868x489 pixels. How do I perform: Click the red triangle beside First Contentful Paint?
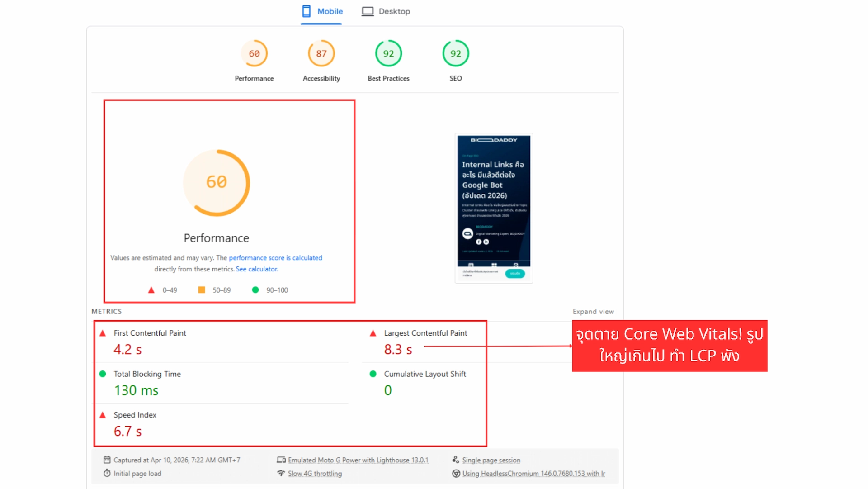tap(103, 333)
